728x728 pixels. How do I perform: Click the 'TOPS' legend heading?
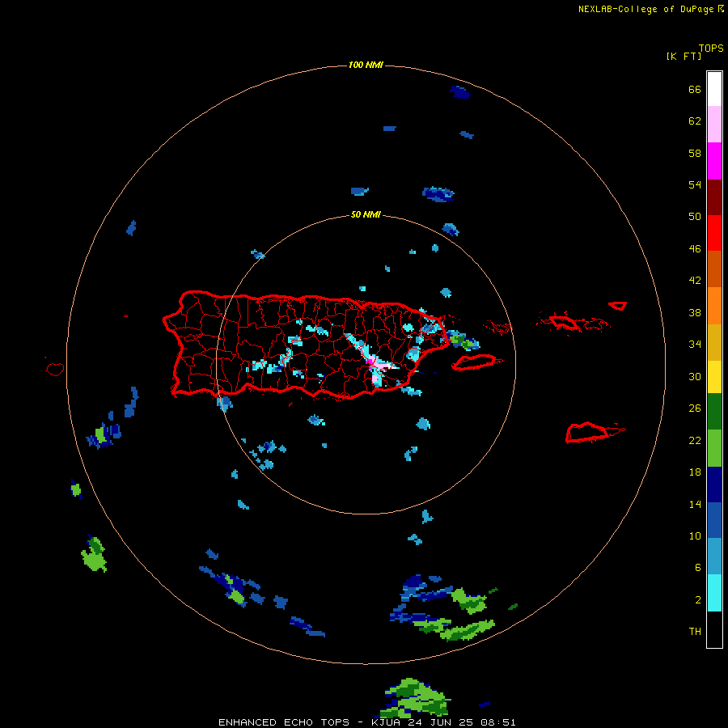coord(711,49)
